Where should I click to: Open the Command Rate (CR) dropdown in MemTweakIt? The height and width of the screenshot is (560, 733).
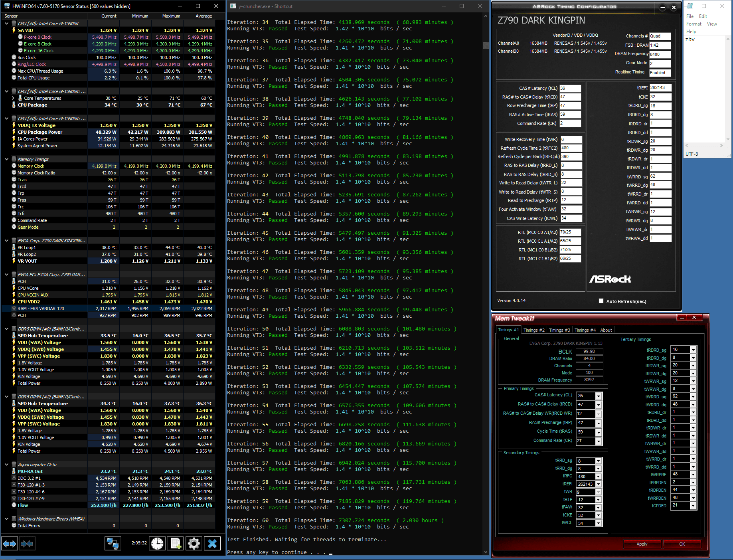599,441
